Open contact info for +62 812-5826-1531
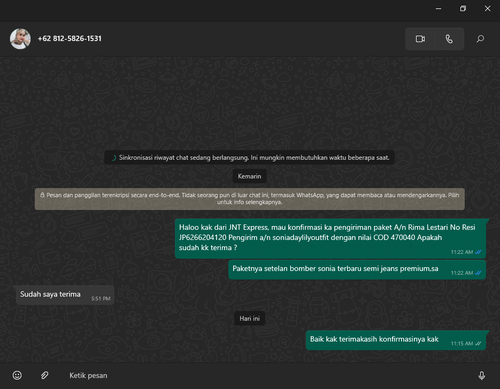500x389 pixels. coord(70,39)
